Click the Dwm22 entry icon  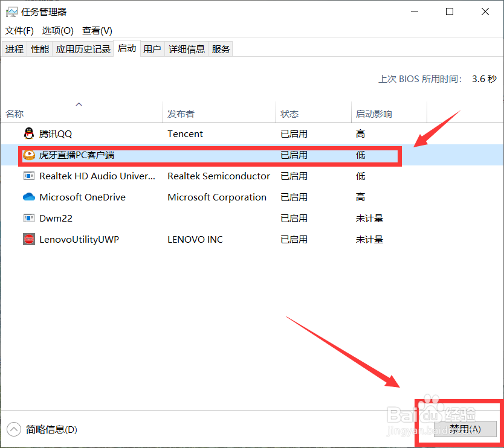tap(29, 219)
